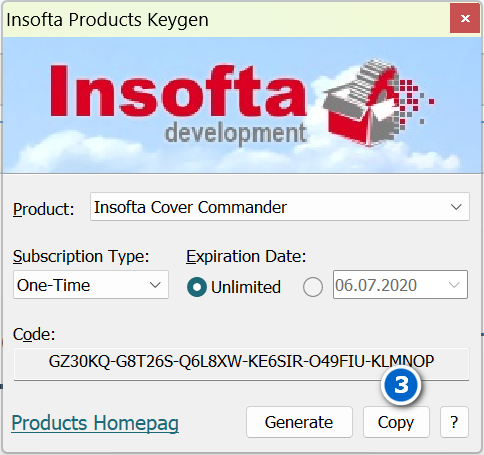Select the specific date radio button
This screenshot has width=484, height=455.
click(x=313, y=287)
